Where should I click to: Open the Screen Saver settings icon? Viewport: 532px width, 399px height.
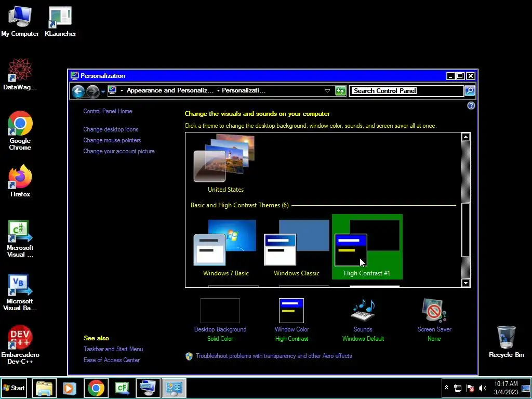click(x=434, y=311)
